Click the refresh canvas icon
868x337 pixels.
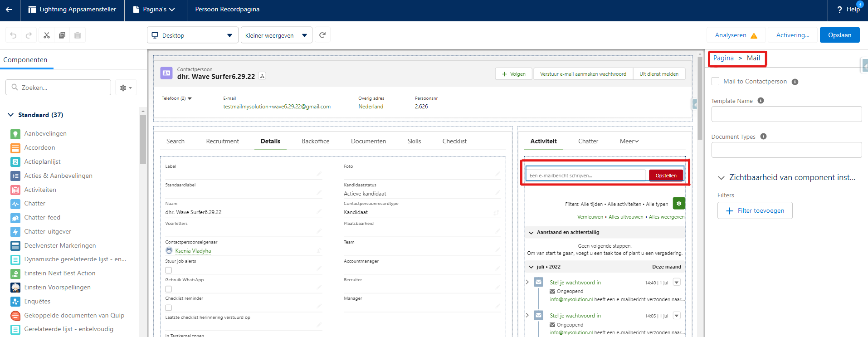(322, 35)
